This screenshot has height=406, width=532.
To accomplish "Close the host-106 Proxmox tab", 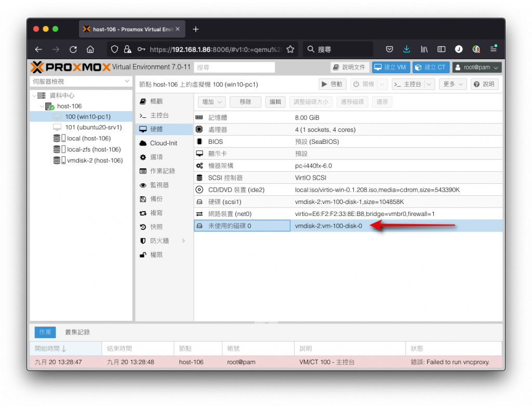I will click(x=178, y=29).
